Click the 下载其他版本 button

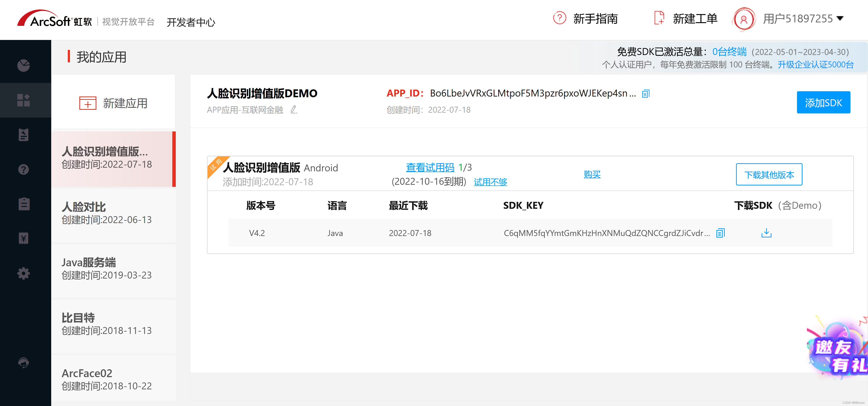769,175
